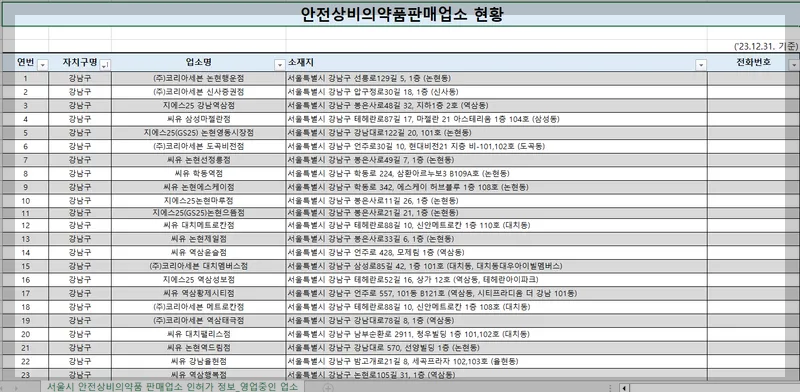This screenshot has width=800, height=392.
Task: Select cell 씨유 삼성마젤란점
Action: pyautogui.click(x=198, y=119)
